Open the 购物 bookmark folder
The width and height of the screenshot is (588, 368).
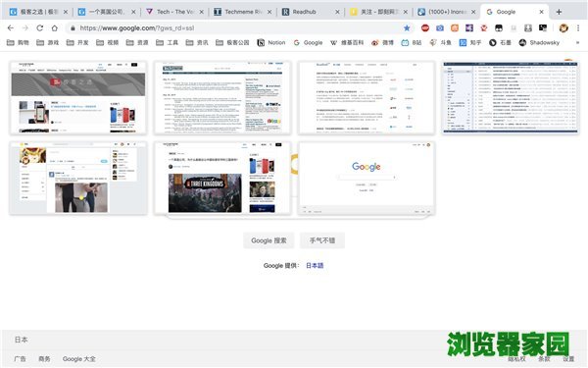pos(18,43)
